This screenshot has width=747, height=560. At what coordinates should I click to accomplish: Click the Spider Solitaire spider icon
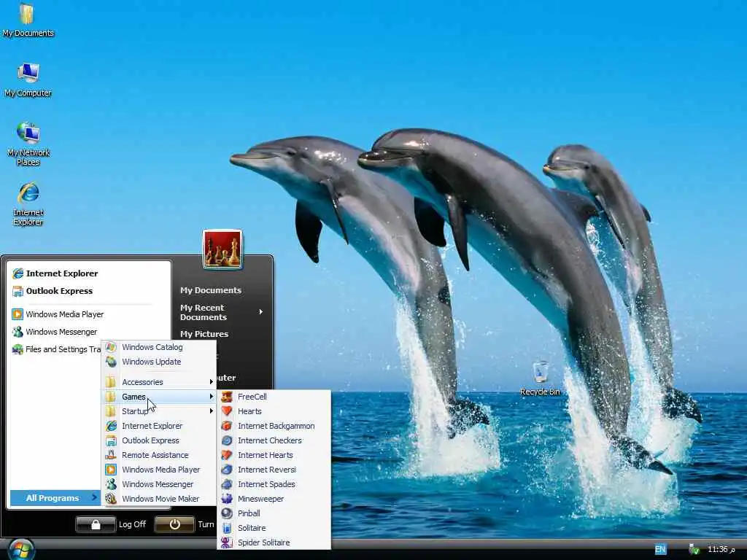click(227, 542)
